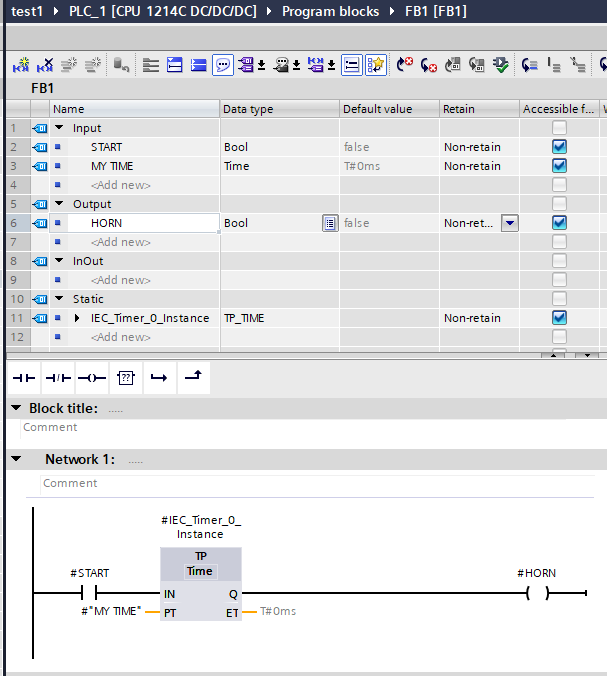Click the Open branch favorites icon
Screen dimensions: 607x676
160,378
